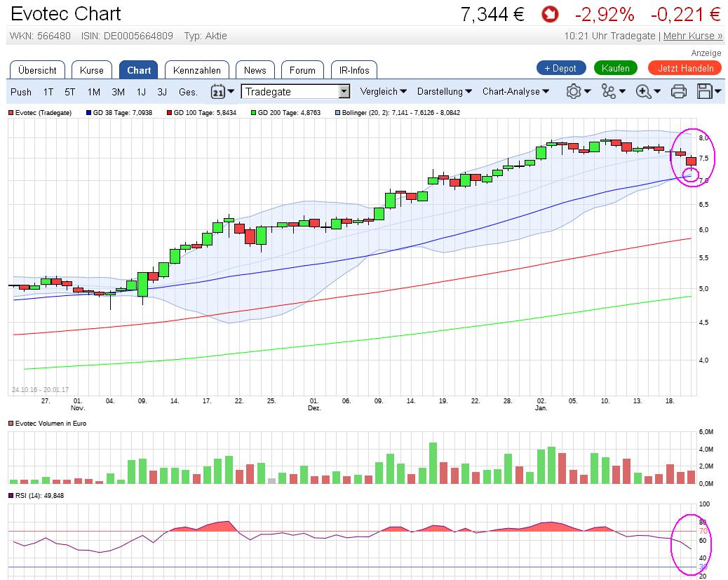Select the Push timeframe
728x580 pixels.
[x=21, y=92]
